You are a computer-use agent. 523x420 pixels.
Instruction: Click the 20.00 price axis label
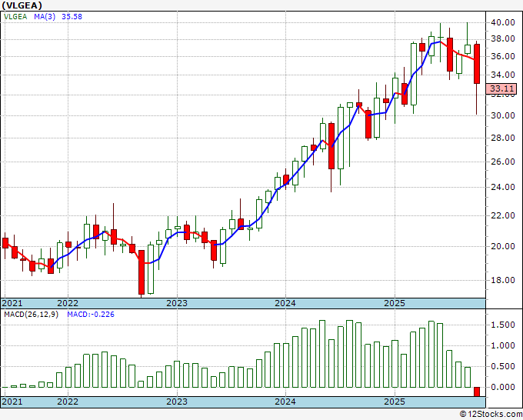(502, 246)
